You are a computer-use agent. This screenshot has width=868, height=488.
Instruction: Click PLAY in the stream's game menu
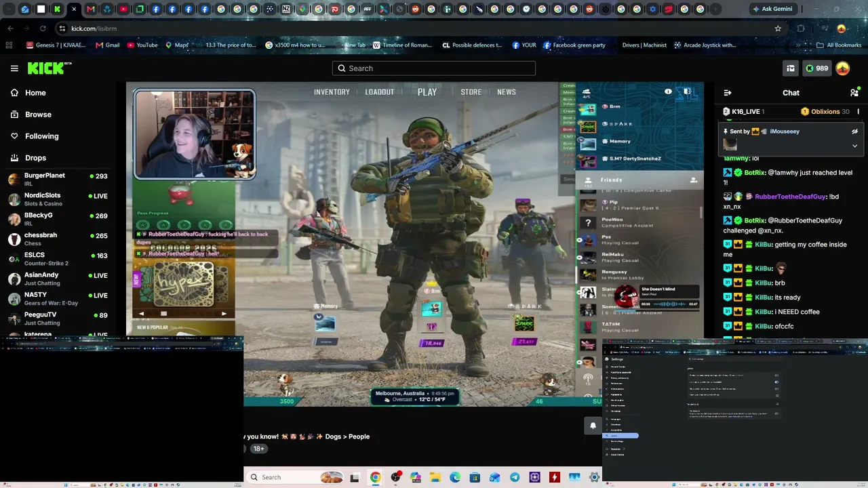427,92
